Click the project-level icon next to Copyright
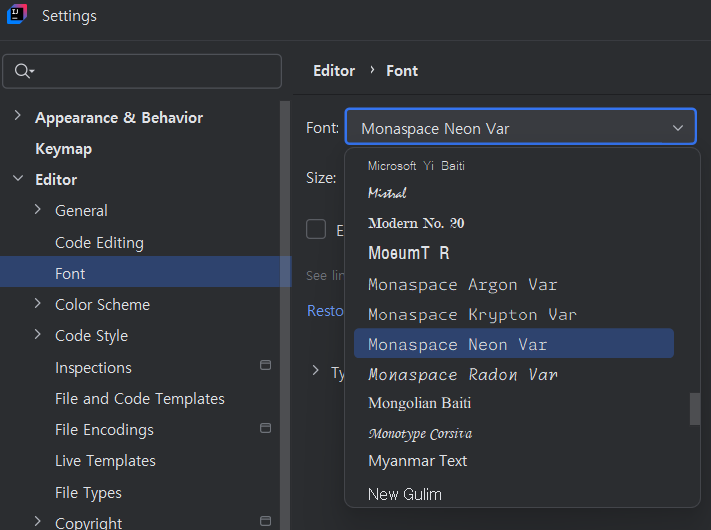The height and width of the screenshot is (530, 711). coord(265,521)
